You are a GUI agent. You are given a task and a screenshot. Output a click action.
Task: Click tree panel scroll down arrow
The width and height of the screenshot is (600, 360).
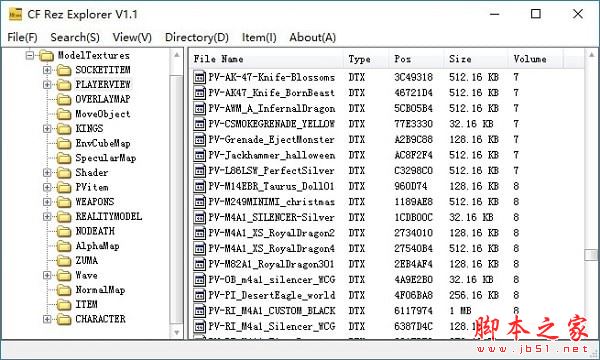click(x=176, y=332)
